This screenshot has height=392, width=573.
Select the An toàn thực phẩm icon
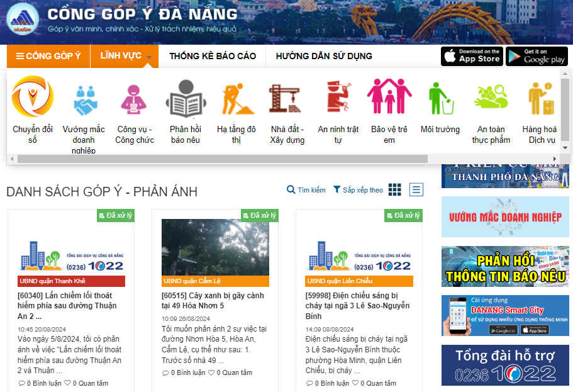491,96
